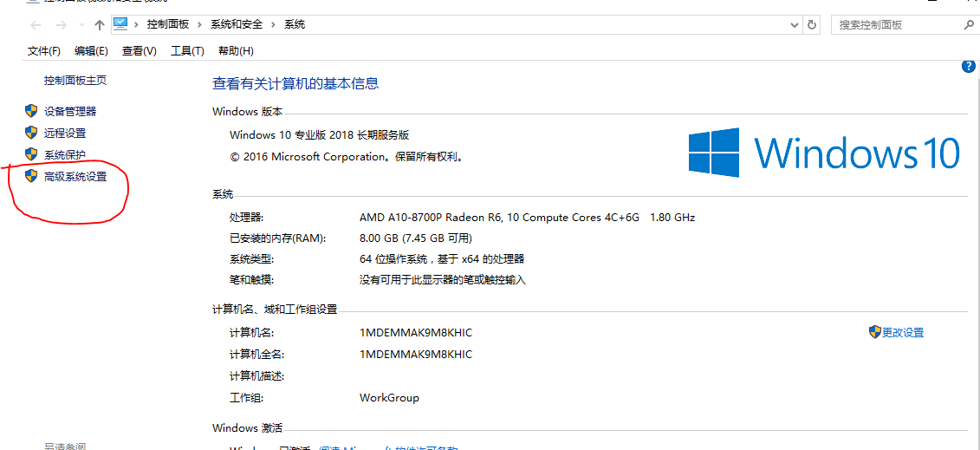
Task: Click the Windows 10 logo
Action: [x=824, y=151]
